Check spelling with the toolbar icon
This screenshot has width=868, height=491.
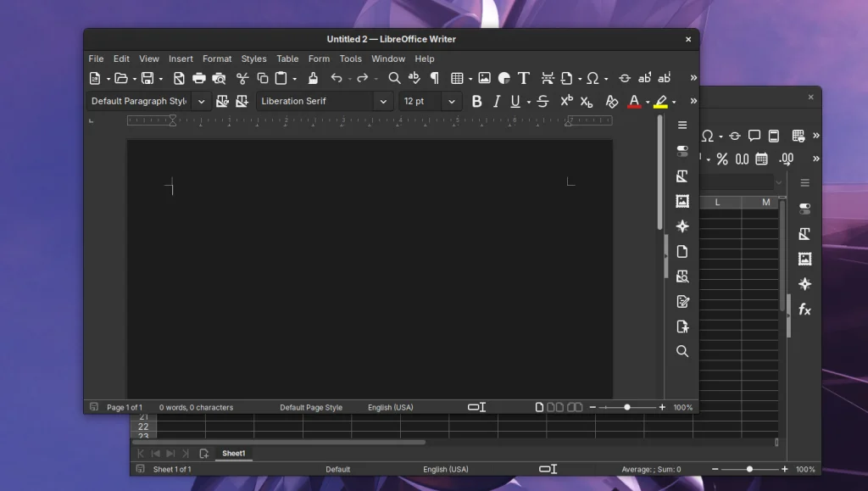(x=414, y=77)
